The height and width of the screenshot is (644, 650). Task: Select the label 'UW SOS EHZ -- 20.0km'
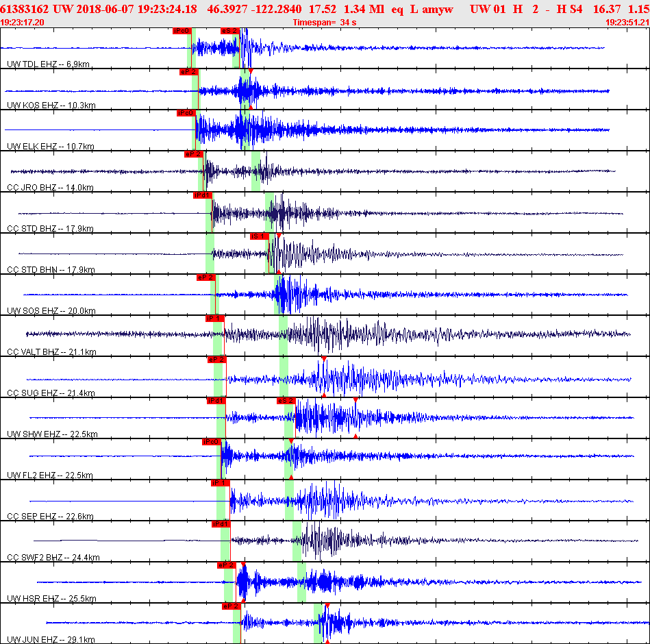point(51,310)
